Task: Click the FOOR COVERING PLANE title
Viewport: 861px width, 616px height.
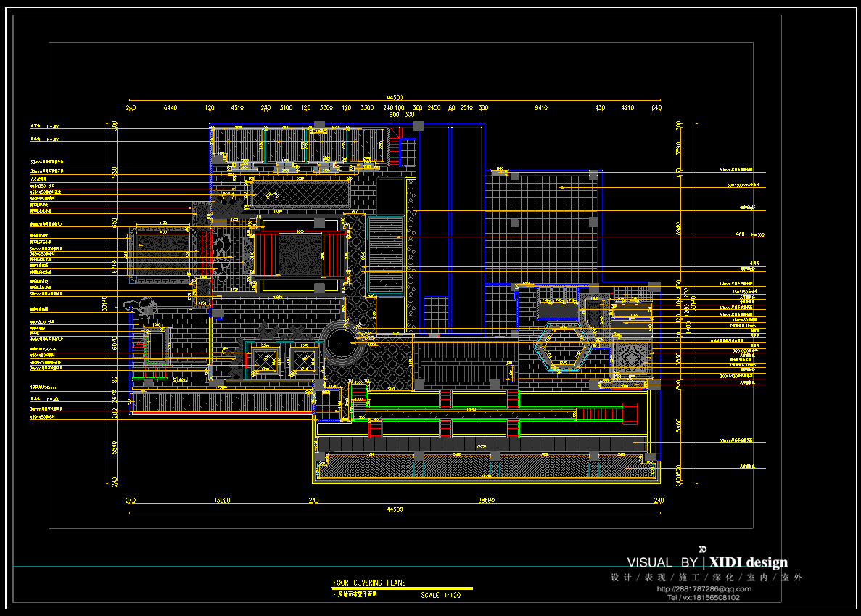Action: point(368,583)
